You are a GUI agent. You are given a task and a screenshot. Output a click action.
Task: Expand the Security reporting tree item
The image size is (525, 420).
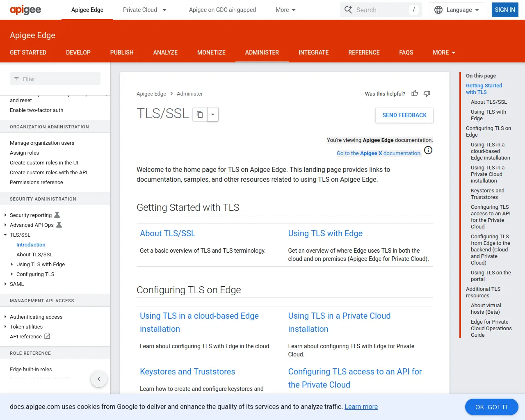point(5,215)
